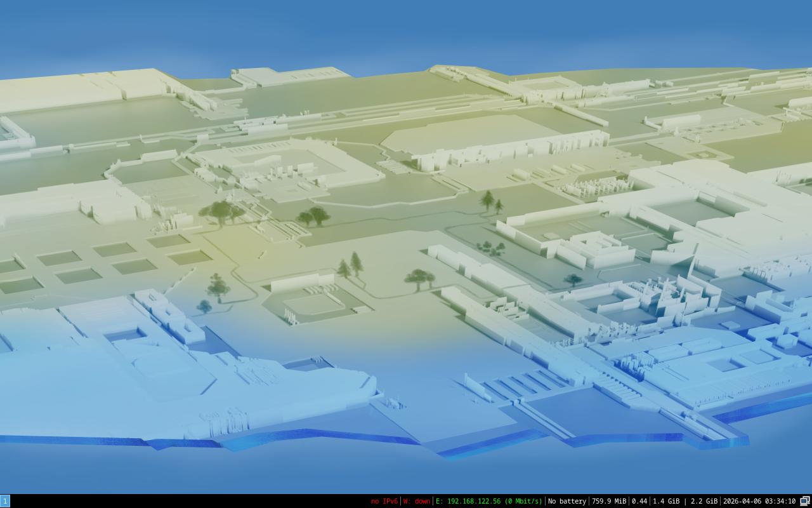
Task: Click the 'W: down' wireless status
Action: coord(417,501)
